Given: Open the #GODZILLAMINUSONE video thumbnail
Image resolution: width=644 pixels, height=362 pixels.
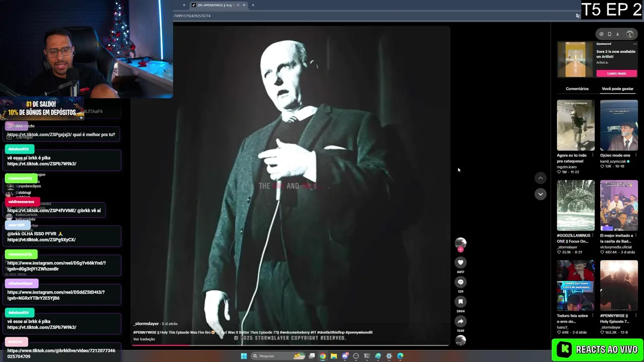Looking at the screenshot, I should coord(576,206).
